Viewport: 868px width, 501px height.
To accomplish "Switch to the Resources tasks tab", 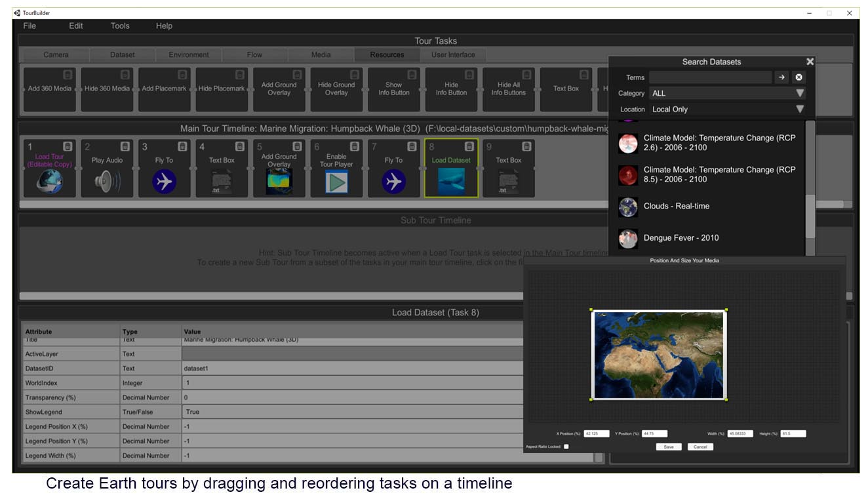I will point(387,54).
